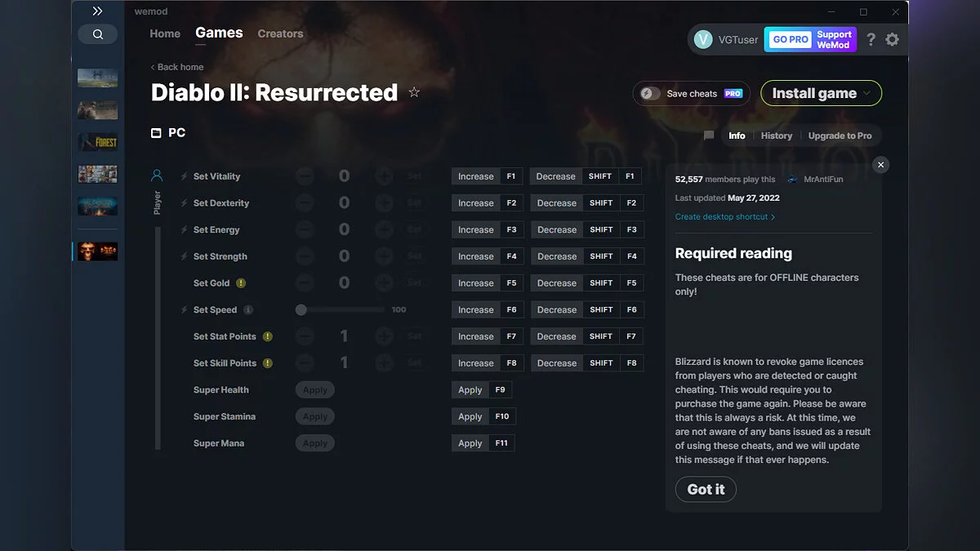
Task: Click the Set Speed slider handle
Action: pos(301,309)
